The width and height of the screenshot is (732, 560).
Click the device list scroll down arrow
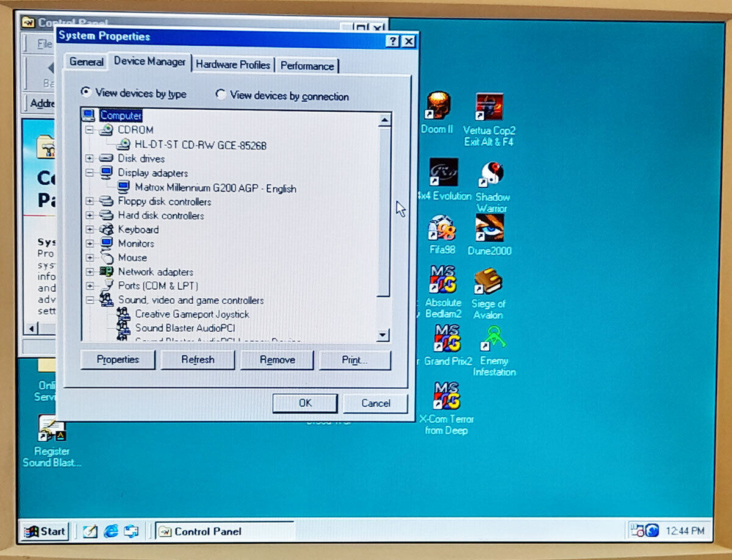pyautogui.click(x=383, y=334)
